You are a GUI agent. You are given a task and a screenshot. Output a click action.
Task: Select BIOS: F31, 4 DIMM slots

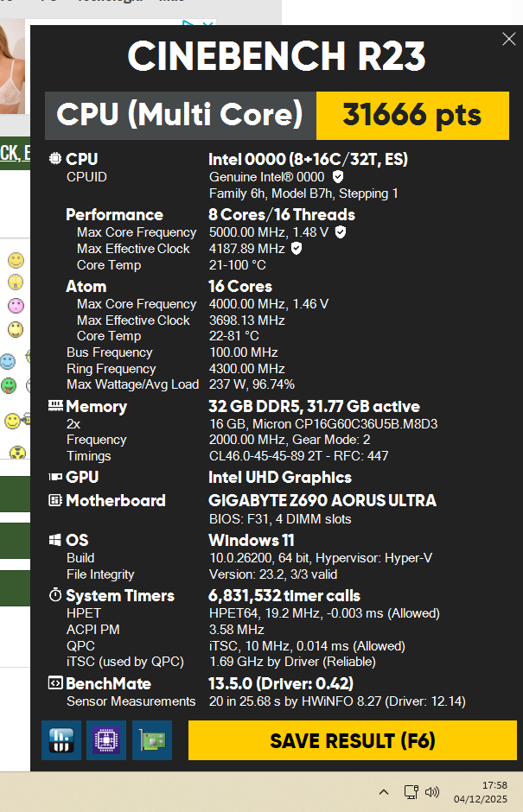(280, 519)
